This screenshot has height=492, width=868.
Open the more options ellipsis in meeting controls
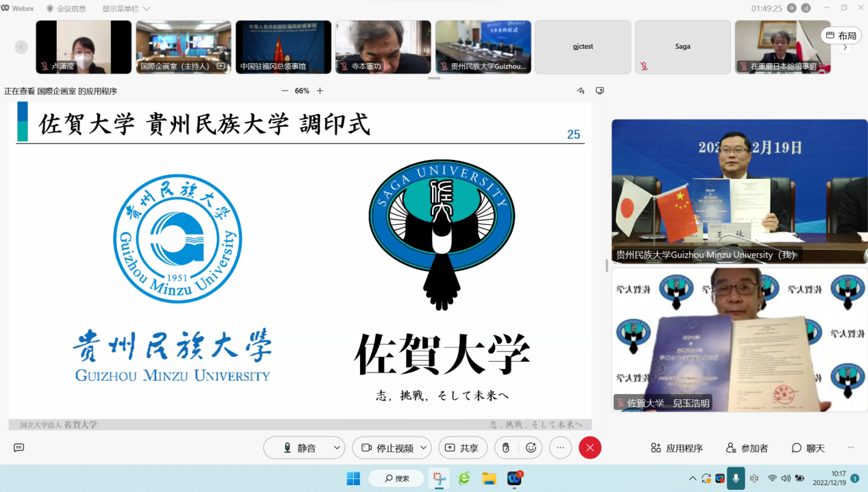pyautogui.click(x=560, y=448)
